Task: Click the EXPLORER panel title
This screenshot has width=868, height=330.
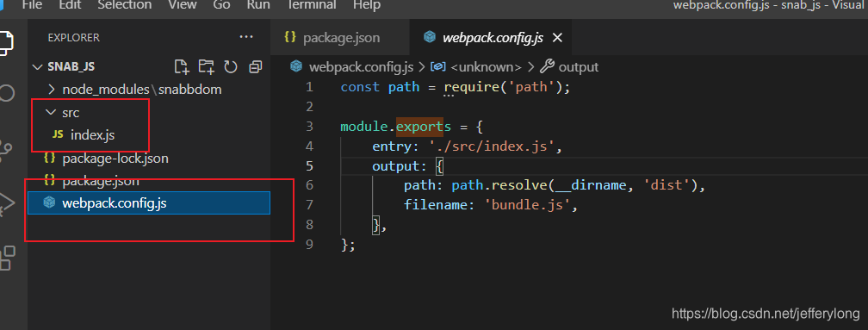Action: click(x=74, y=38)
